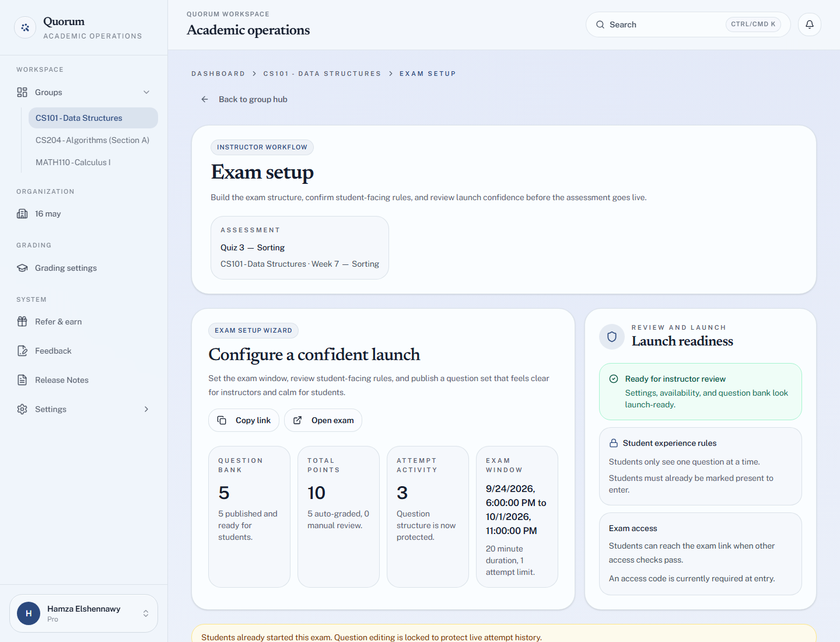Click the shield icon beside Launch readiness
Image resolution: width=840 pixels, height=642 pixels.
612,337
